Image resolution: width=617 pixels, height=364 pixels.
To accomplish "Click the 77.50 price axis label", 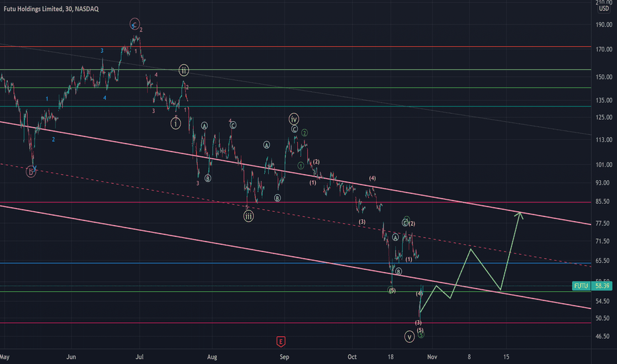I will click(604, 224).
